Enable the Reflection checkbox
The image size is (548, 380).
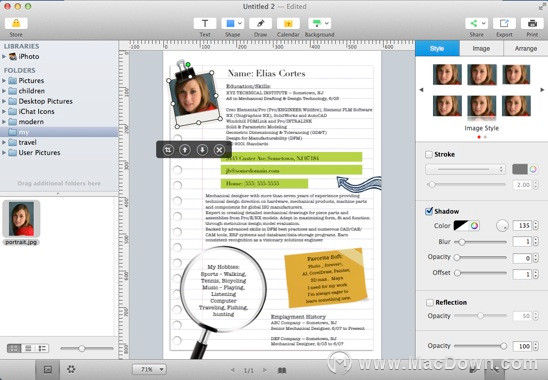pos(430,302)
